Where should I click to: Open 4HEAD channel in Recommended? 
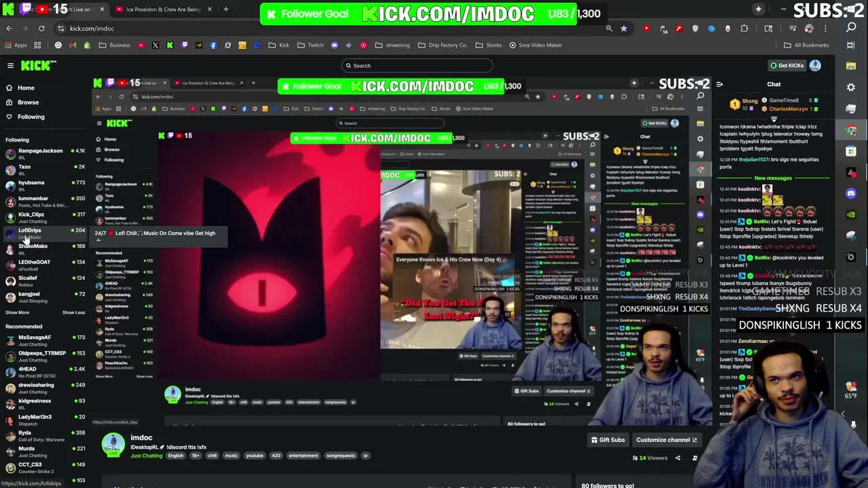(45, 371)
